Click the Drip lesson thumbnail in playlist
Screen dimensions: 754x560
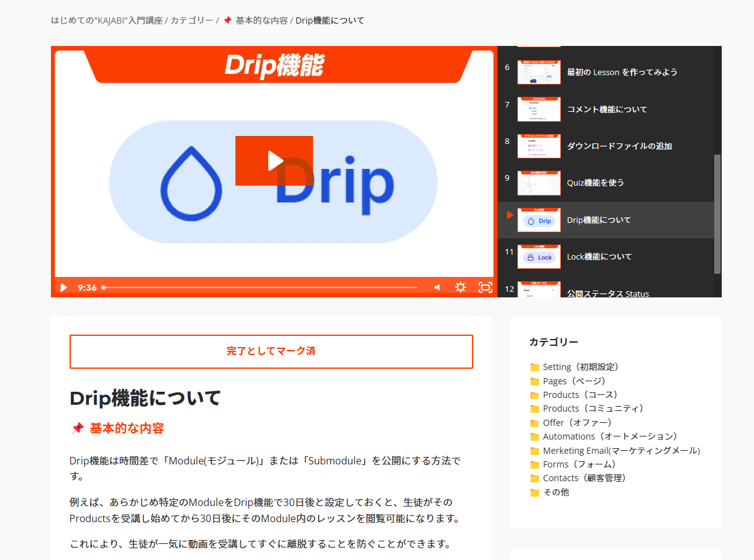pyautogui.click(x=539, y=220)
